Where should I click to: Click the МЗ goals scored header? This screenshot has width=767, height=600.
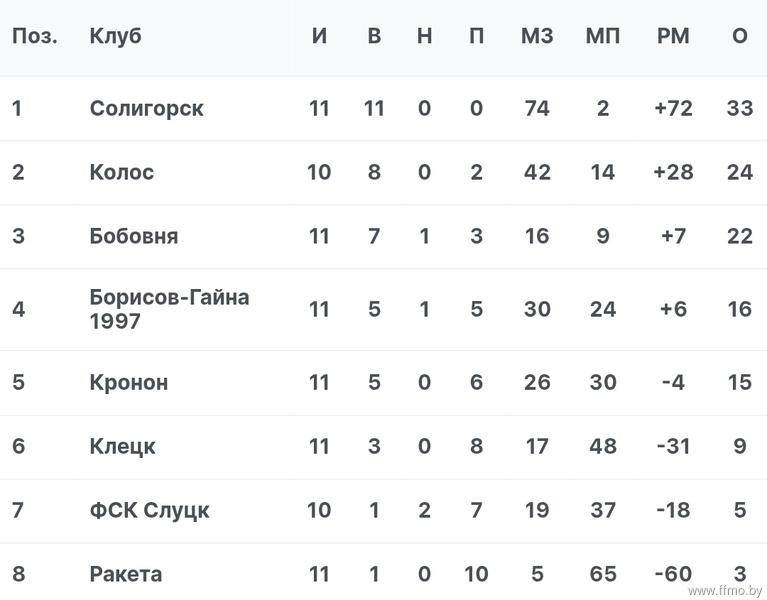pyautogui.click(x=537, y=36)
